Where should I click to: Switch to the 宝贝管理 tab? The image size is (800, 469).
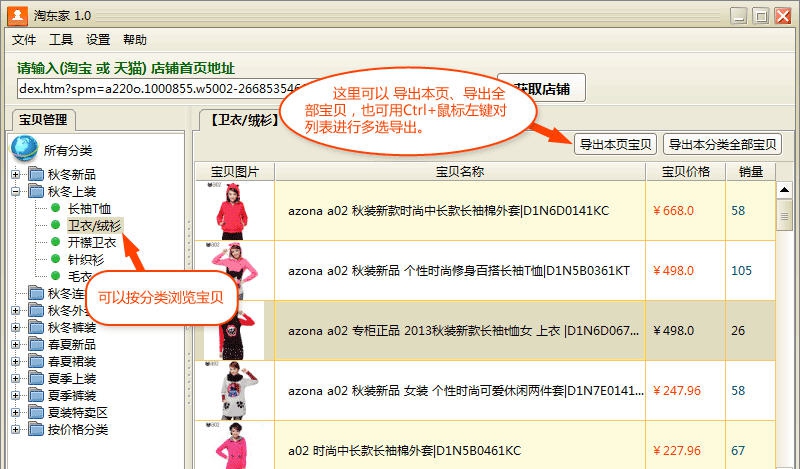(x=43, y=120)
